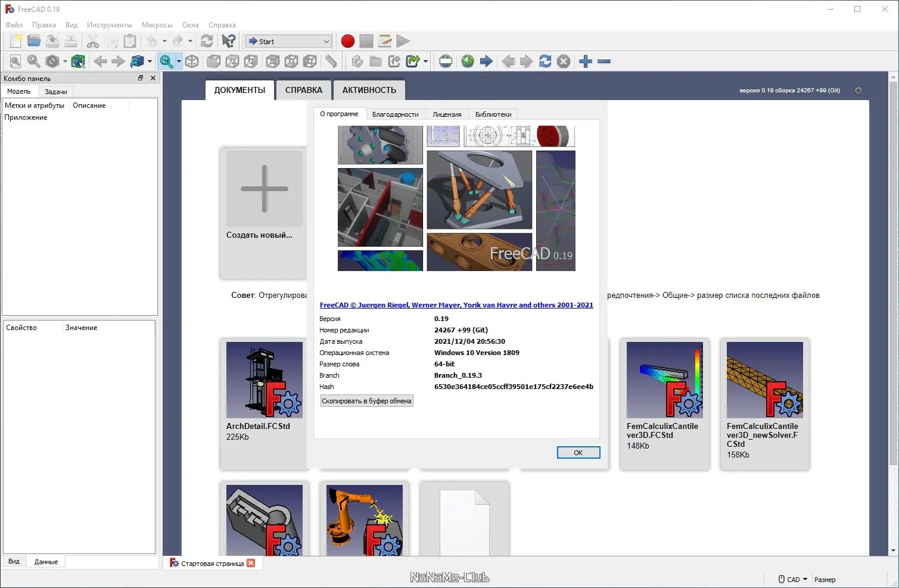Open the Инструменты menu

pyautogui.click(x=110, y=25)
